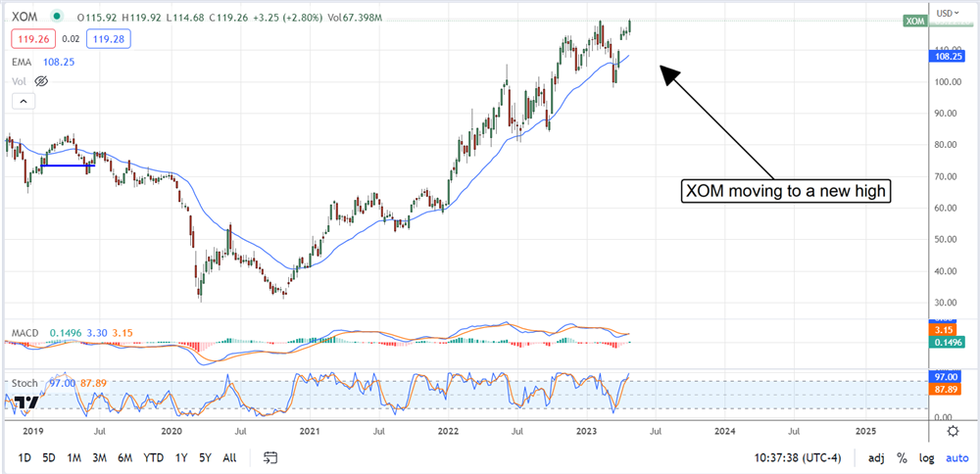
Task: Show All time range data
Action: pos(229,457)
